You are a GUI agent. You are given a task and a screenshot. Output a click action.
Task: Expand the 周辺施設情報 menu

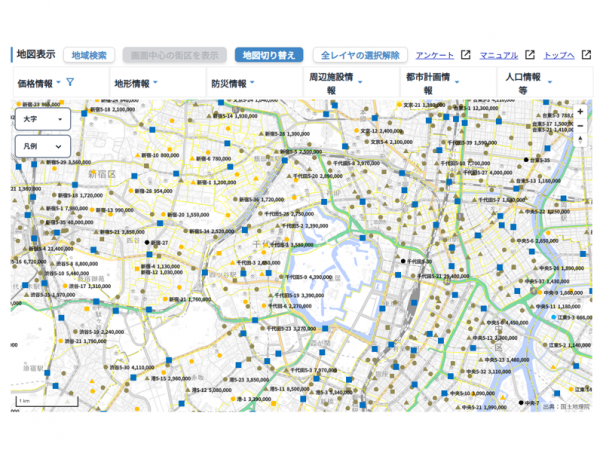335,83
